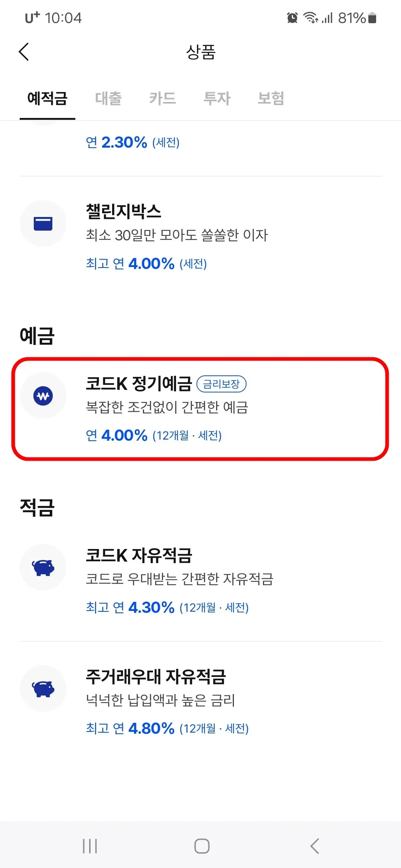Tap the back arrow at top left

[24, 52]
